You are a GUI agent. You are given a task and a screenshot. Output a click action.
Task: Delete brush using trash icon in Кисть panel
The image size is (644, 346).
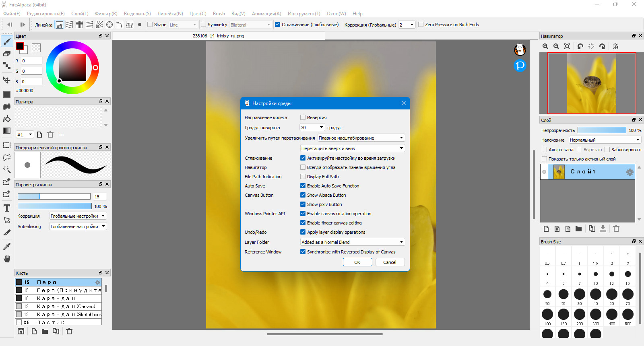coord(69,331)
